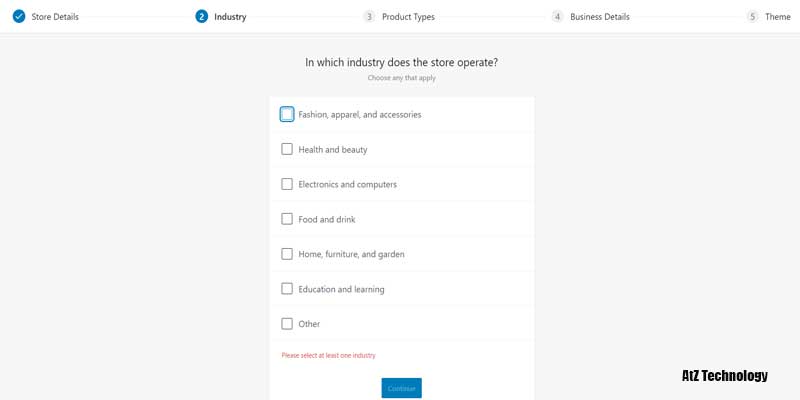
Task: Select the Industry step label
Action: point(230,17)
